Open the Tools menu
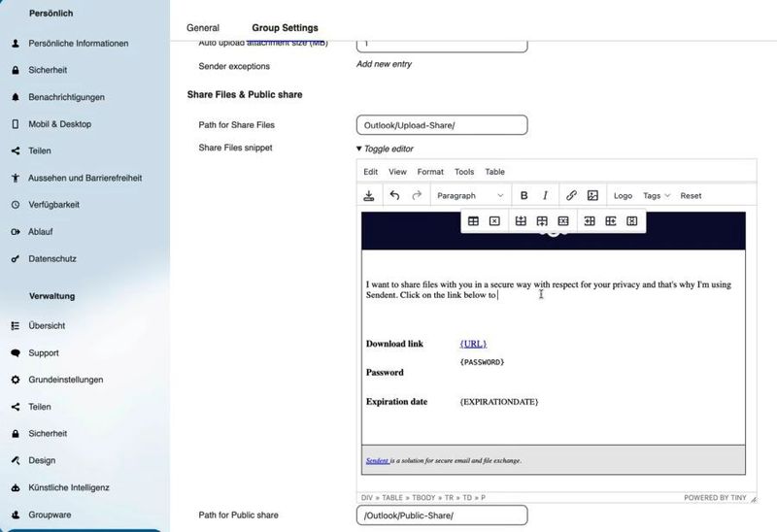 pos(464,172)
